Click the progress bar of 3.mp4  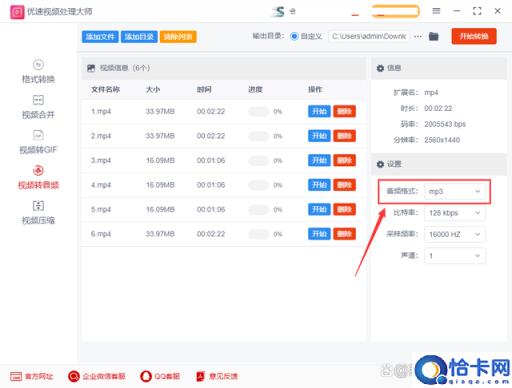[258, 160]
